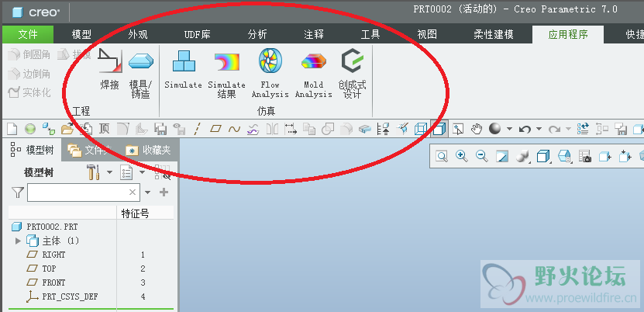Click the save floppy disk icon
This screenshot has width=644, height=312.
tap(160, 129)
